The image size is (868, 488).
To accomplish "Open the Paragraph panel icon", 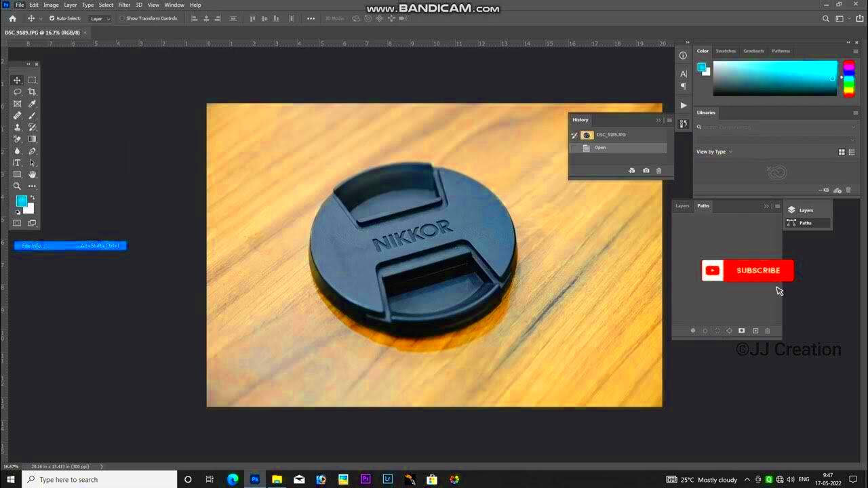I will (x=683, y=87).
